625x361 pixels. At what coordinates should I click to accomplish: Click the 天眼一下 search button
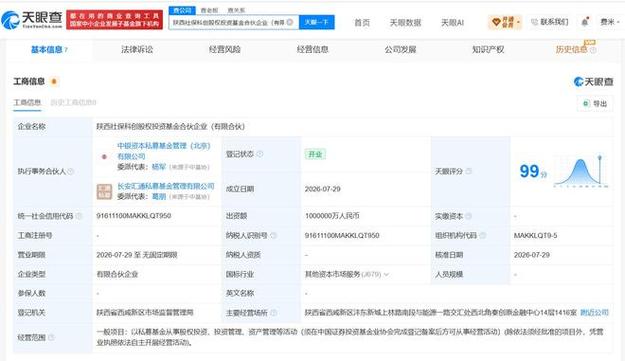pos(316,22)
